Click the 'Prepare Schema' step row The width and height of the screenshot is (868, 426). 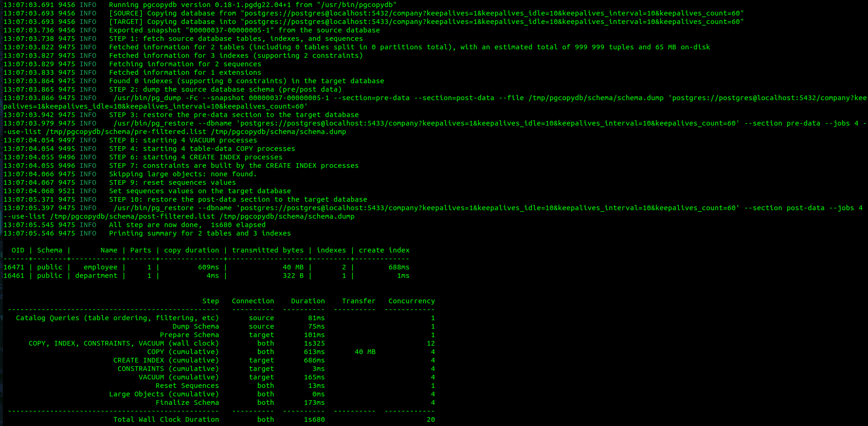coord(297,335)
